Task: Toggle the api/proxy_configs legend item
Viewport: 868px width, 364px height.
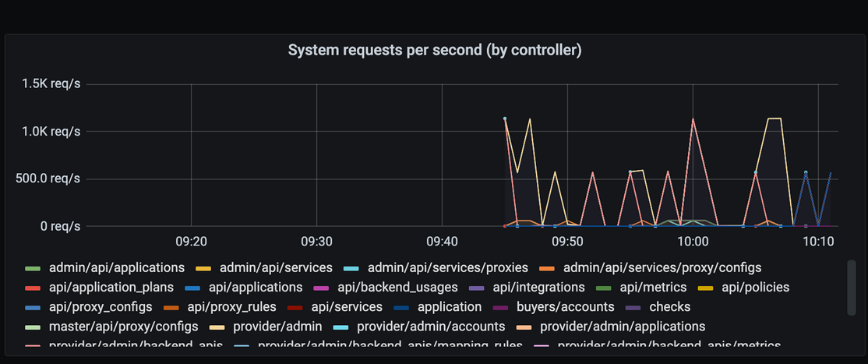Action: pos(100,307)
